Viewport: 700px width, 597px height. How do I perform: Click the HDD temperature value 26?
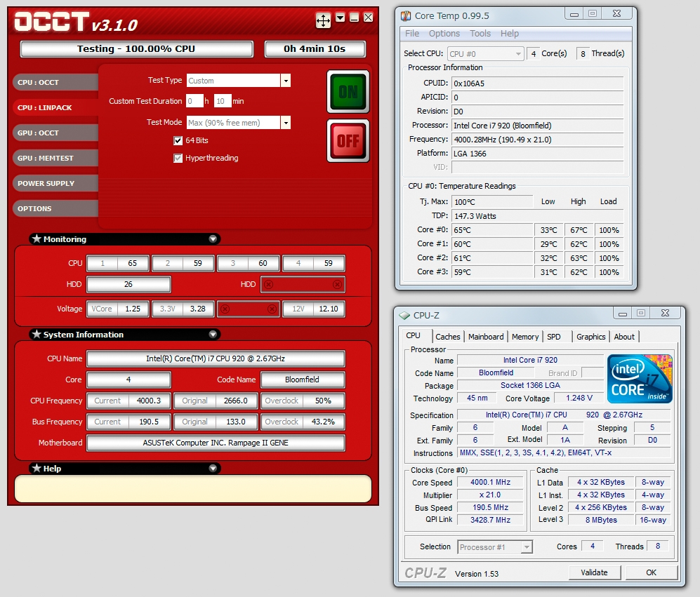coord(128,284)
